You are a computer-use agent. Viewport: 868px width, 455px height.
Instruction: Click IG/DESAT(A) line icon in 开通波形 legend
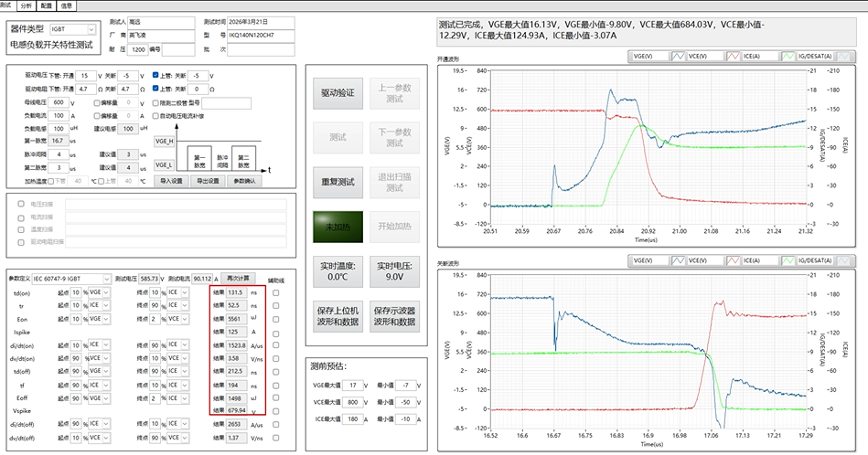point(842,57)
